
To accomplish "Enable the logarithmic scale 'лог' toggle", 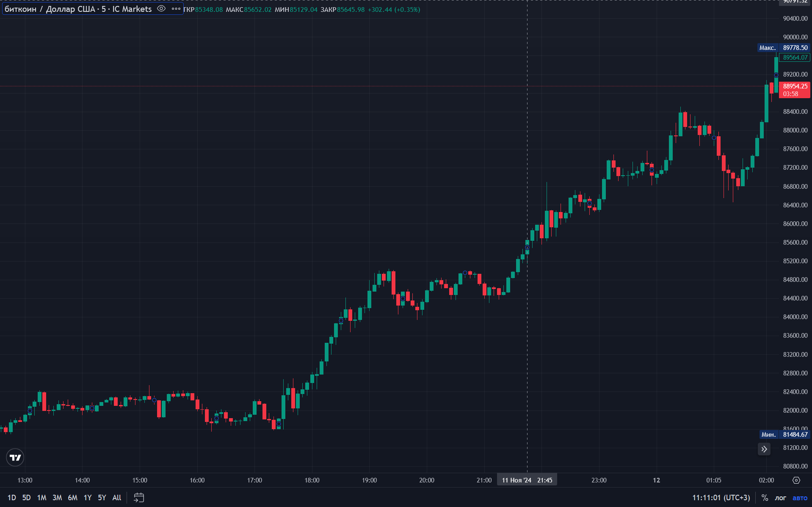I will (x=780, y=498).
